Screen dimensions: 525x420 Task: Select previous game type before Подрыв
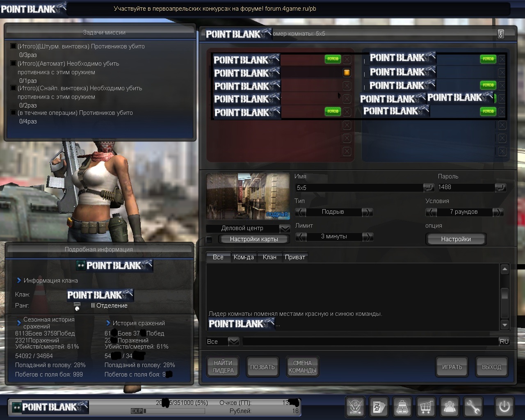[301, 212]
